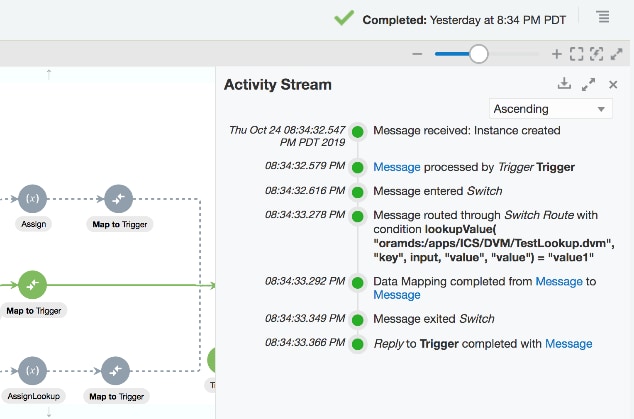The height and width of the screenshot is (419, 634).
Task: Open the Message link processed by Trigger
Action: pyautogui.click(x=397, y=167)
